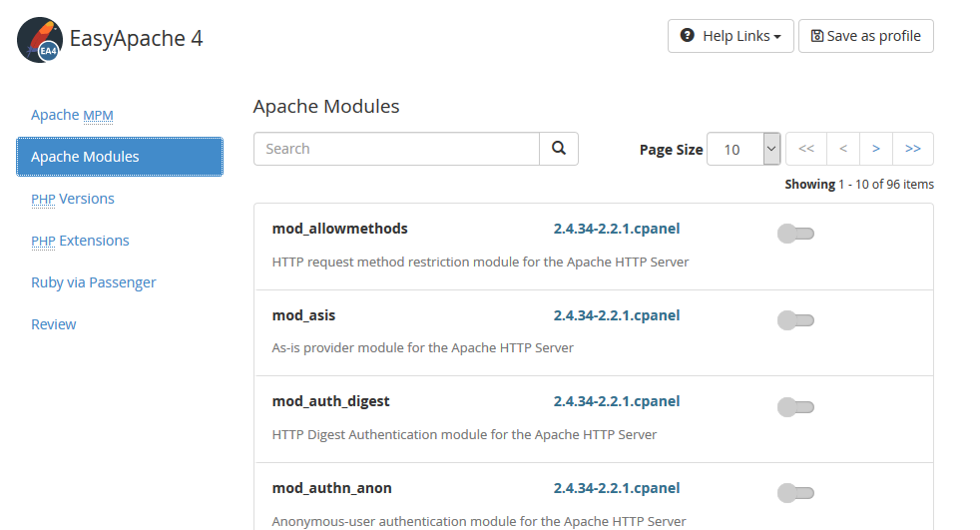Click the question mark Help icon
This screenshot has width=980, height=530.
click(x=687, y=36)
